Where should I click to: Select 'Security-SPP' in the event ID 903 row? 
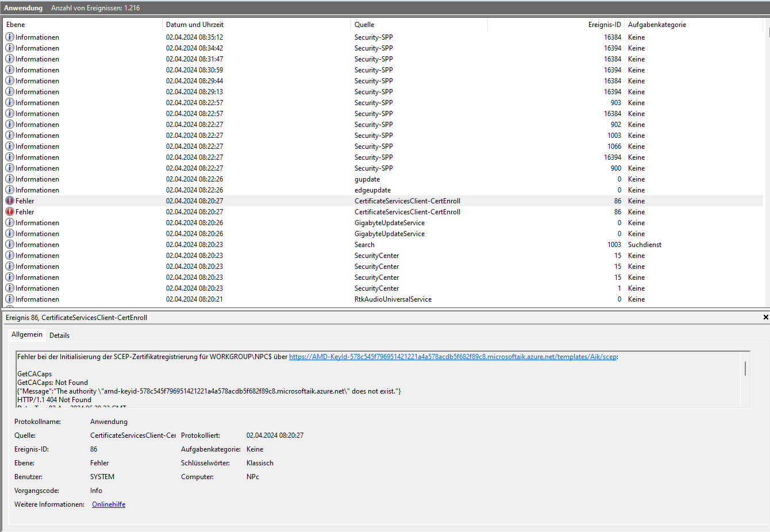pos(374,103)
